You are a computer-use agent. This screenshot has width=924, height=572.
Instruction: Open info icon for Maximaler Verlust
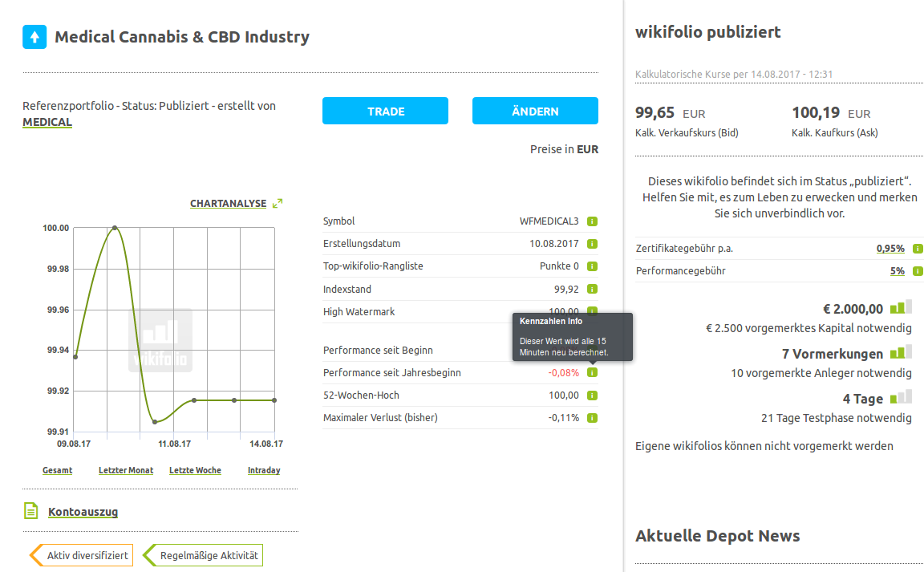[592, 418]
